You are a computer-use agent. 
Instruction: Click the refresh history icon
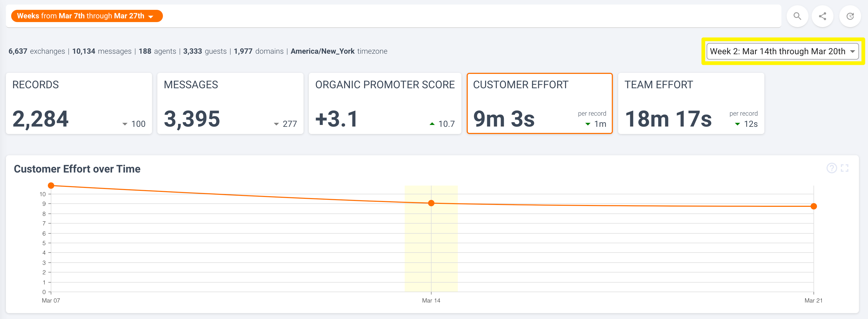tap(850, 16)
